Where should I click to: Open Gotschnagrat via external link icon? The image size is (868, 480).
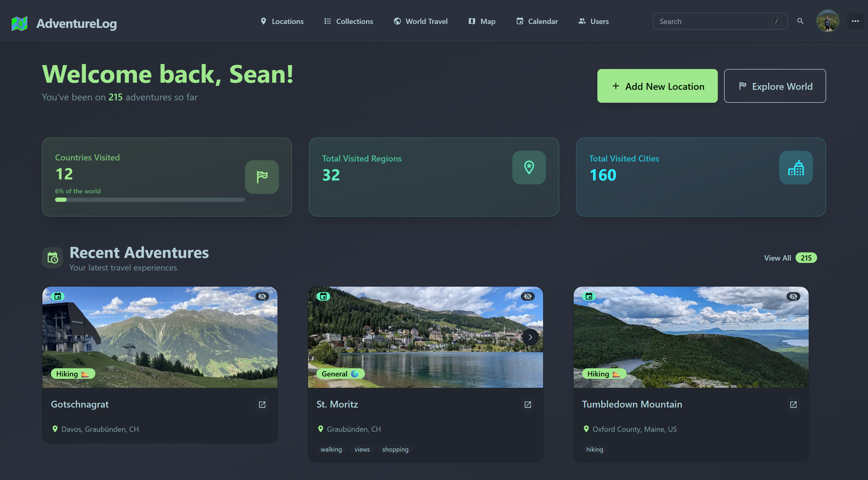coord(262,405)
